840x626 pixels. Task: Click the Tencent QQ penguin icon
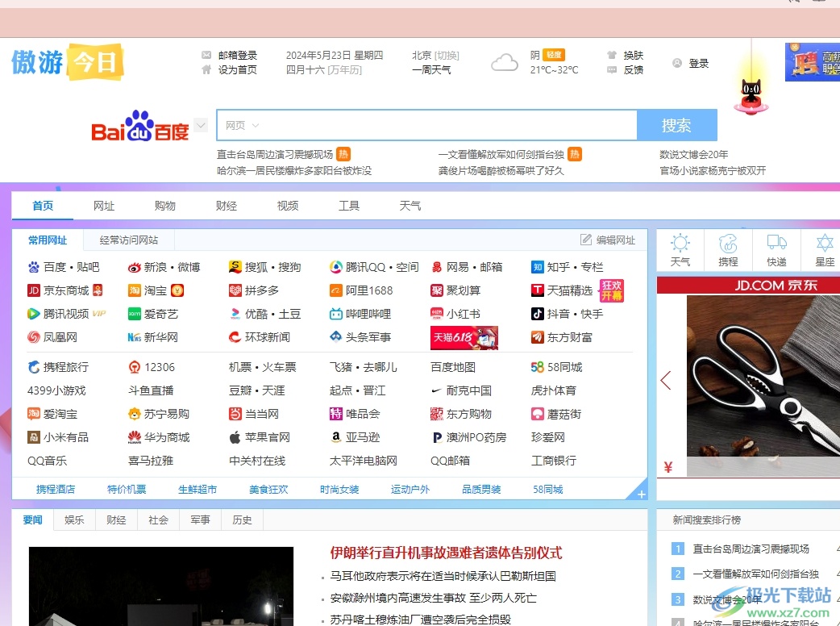(336, 267)
